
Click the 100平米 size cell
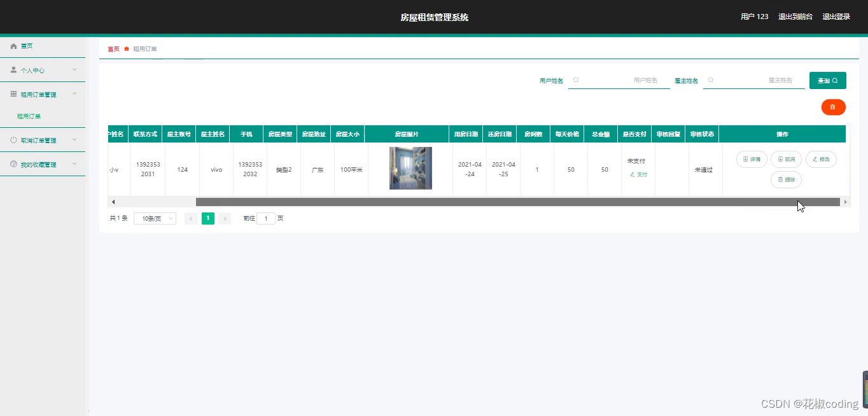351,169
